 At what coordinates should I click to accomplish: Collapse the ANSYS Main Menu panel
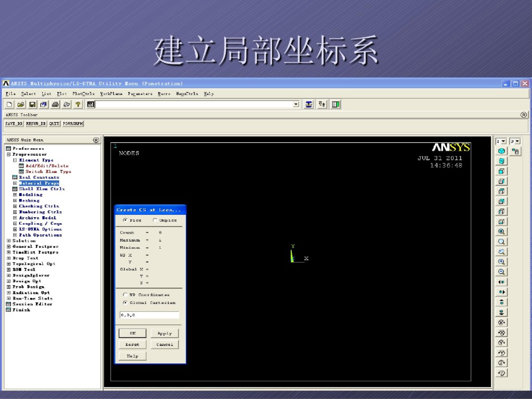96,140
